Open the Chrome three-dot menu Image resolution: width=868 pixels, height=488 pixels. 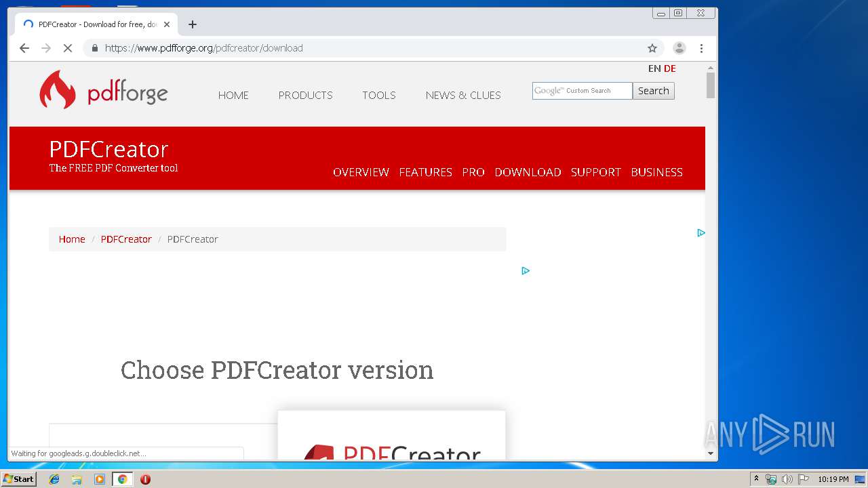pos(701,48)
